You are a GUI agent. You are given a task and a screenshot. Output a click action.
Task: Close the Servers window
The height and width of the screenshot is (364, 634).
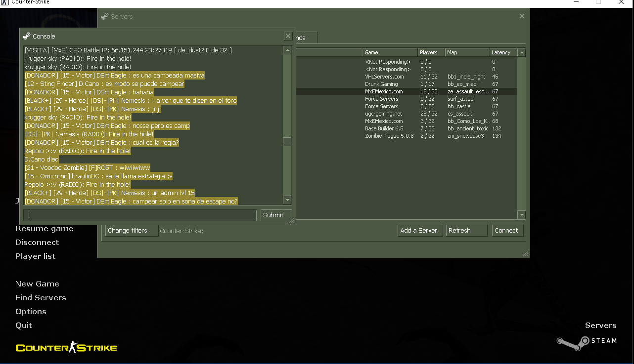pyautogui.click(x=522, y=16)
